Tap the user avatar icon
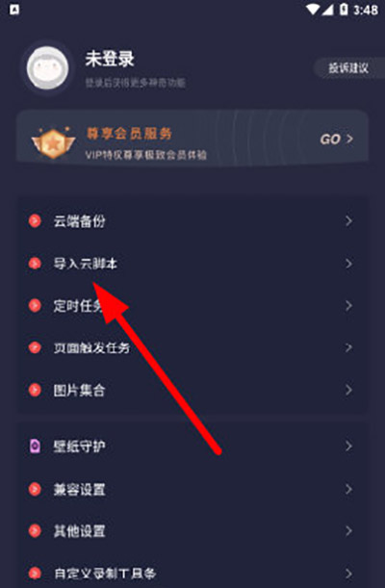Screen dimensions: 385x588 click(x=47, y=68)
